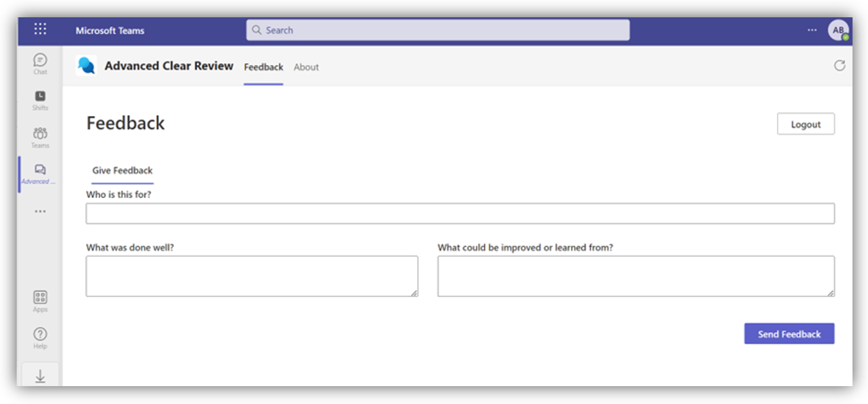This screenshot has width=868, height=404.
Task: Focus the Search box in the header
Action: click(x=438, y=30)
